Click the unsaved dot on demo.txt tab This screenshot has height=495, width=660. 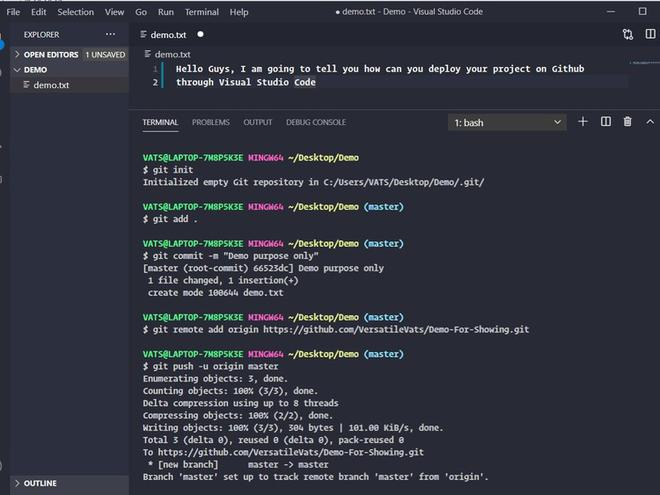tap(200, 34)
